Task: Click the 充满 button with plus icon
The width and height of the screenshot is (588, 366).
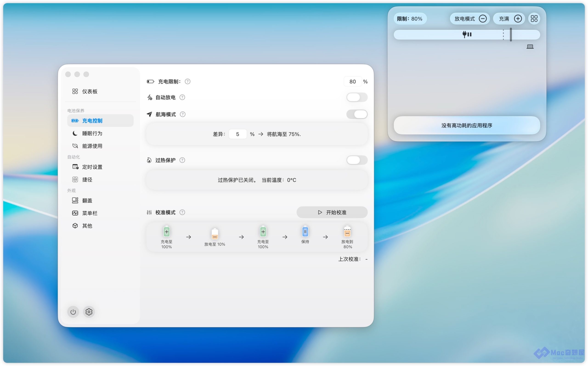Action: (509, 19)
